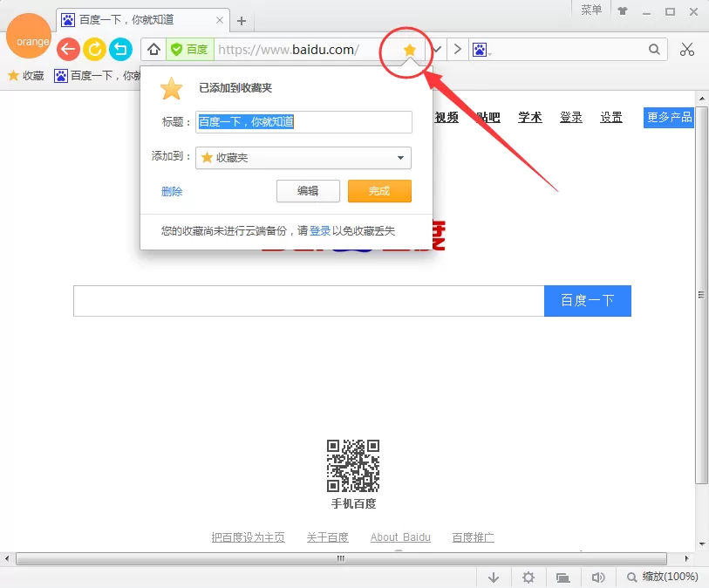Click the Baidu search input box
Screen dimensions: 709x588
pyautogui.click(x=309, y=301)
